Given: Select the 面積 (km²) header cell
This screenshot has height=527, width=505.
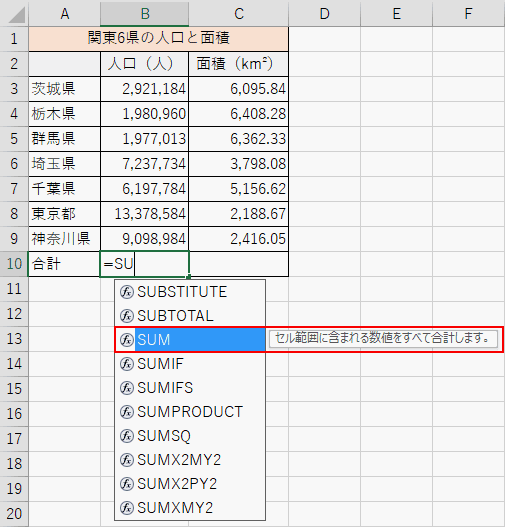Looking at the screenshot, I should [x=239, y=64].
